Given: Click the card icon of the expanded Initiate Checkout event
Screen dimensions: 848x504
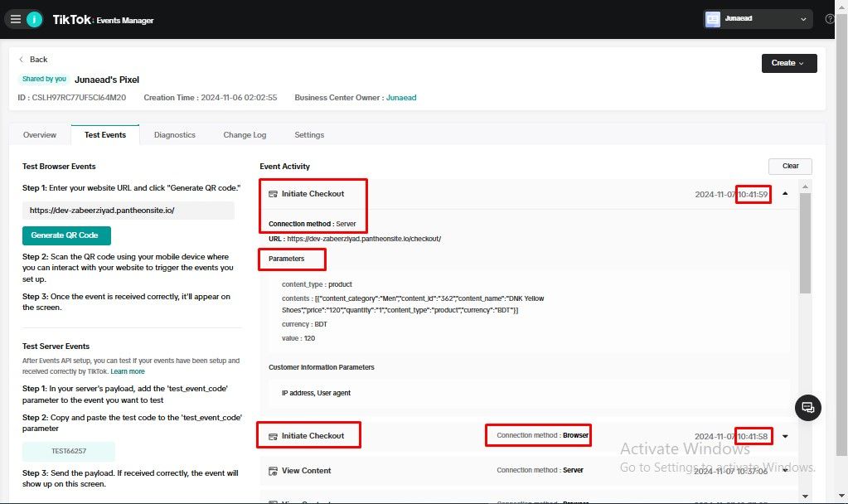Looking at the screenshot, I should pyautogui.click(x=273, y=194).
